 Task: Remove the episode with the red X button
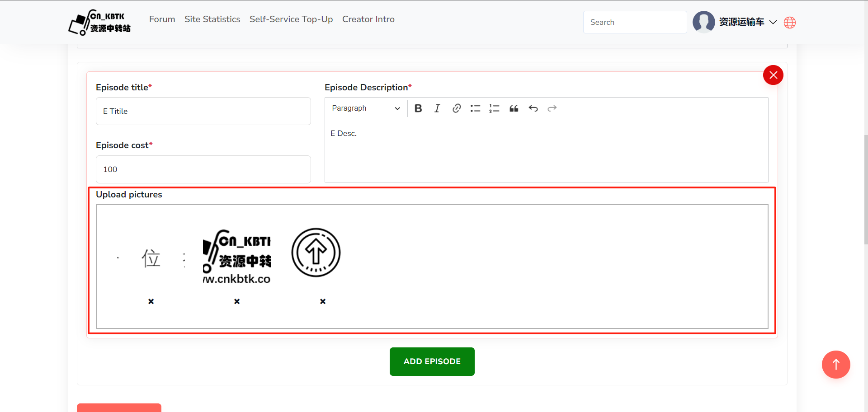point(773,75)
